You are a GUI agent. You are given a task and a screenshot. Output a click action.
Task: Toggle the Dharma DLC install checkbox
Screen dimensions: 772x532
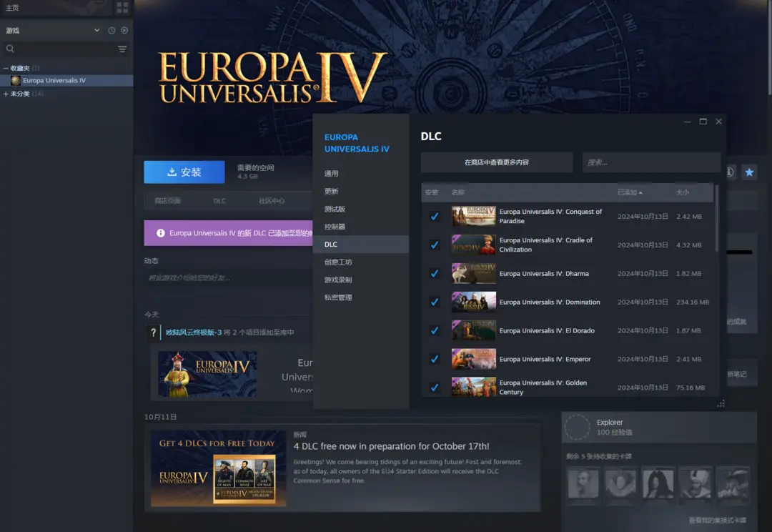click(435, 273)
